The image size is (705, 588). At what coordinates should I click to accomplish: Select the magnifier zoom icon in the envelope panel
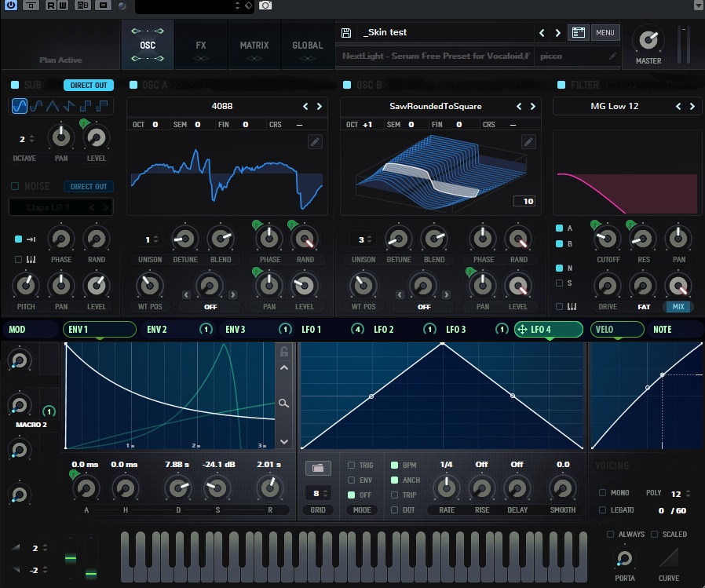tap(284, 403)
